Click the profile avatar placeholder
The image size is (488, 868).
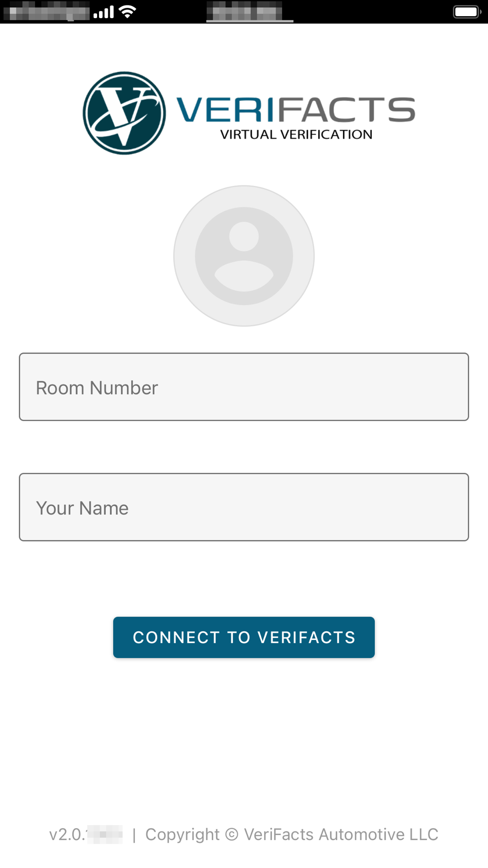244,256
